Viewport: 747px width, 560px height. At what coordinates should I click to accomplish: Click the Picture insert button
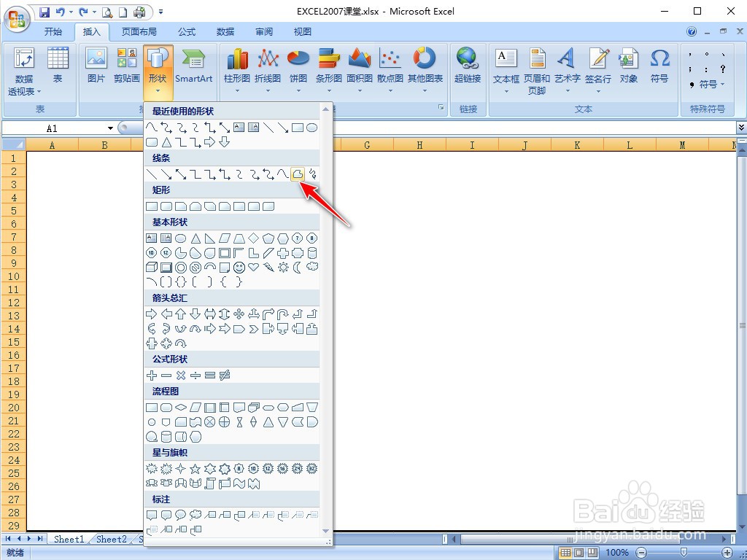(x=96, y=66)
